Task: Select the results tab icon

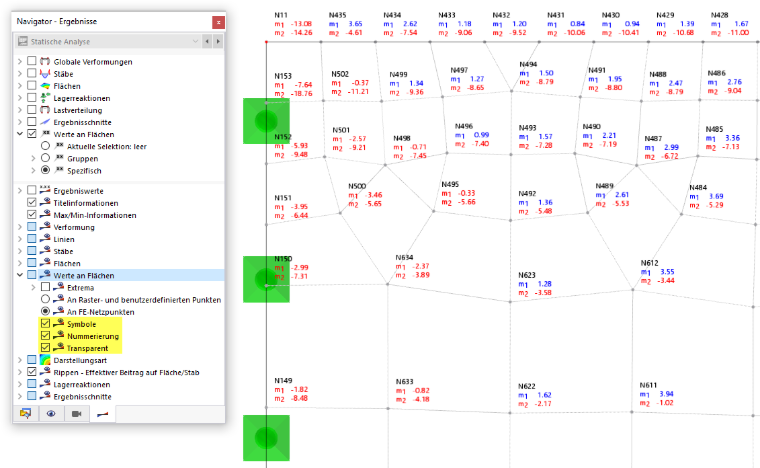Action: coord(102,414)
